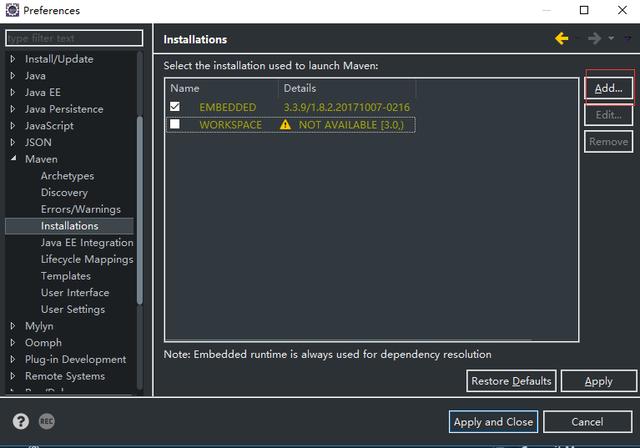Click the preference tree vertical scrollbar
Viewport: 640px width, 448px height.
coord(140,210)
